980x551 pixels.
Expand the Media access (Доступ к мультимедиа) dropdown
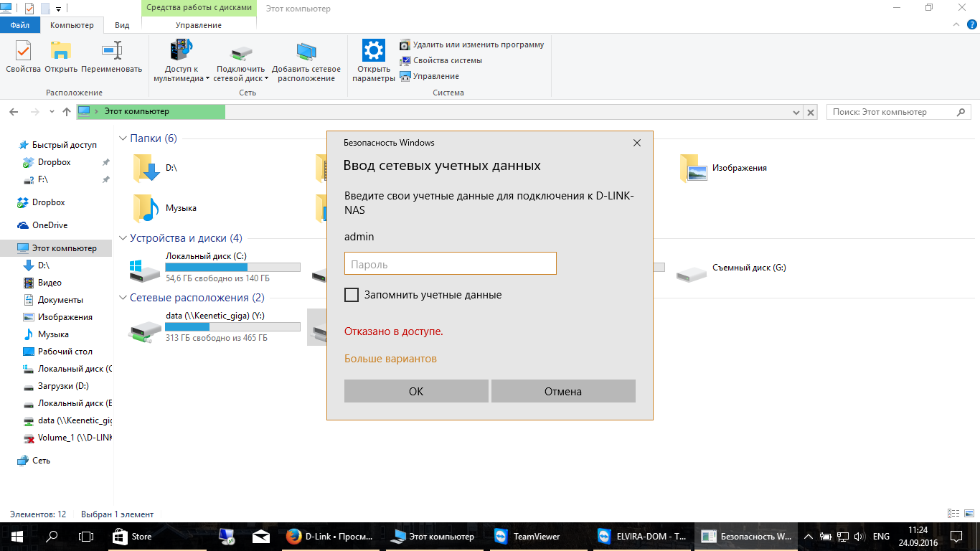[x=207, y=79]
